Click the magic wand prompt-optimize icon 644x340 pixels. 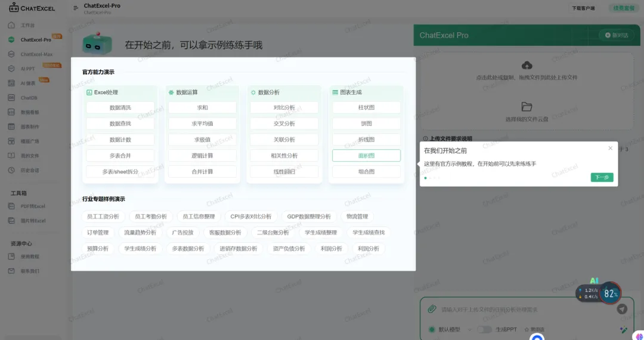[624, 330]
